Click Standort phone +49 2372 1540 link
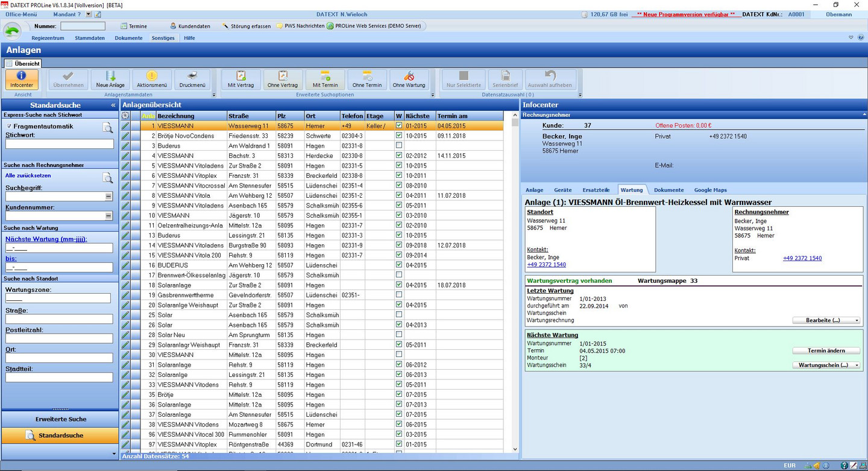868x471 pixels. click(546, 265)
